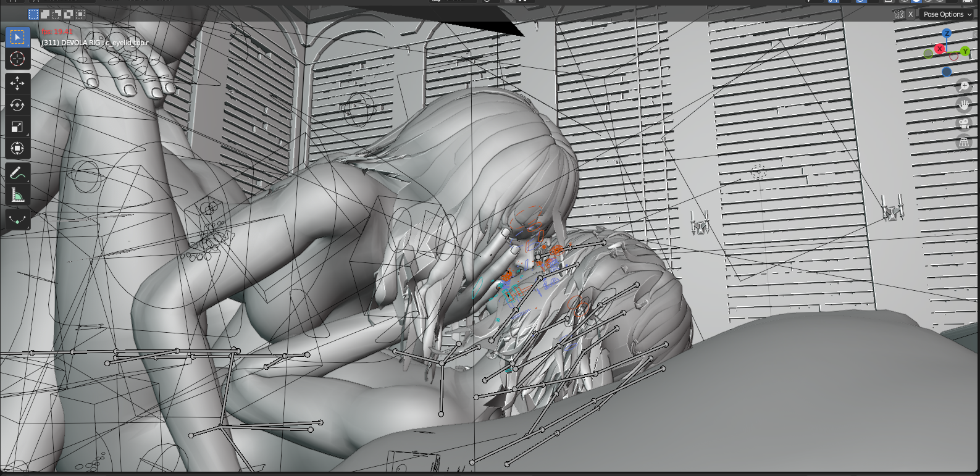Choose the Measure tool
980x476 pixels.
point(17,196)
